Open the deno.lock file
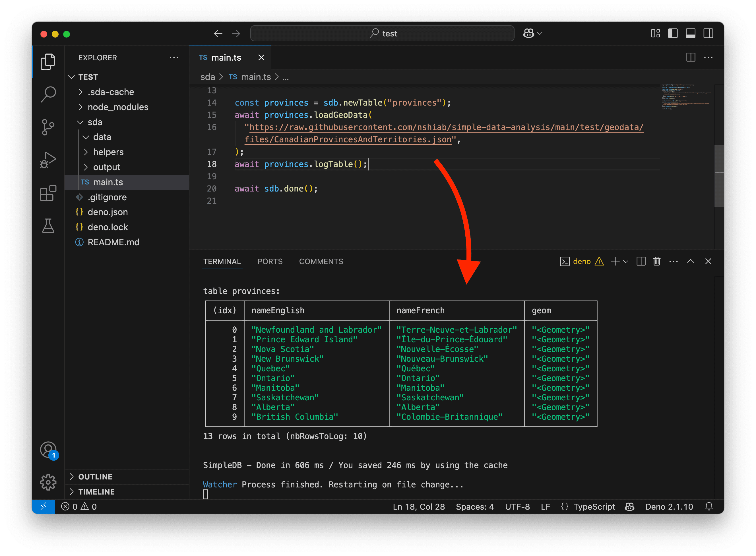 click(127, 227)
